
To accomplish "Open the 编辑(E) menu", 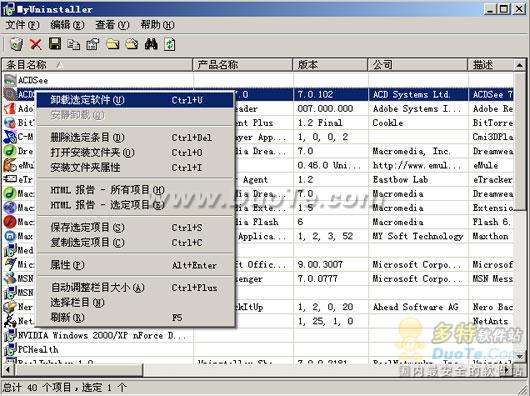I will point(67,25).
